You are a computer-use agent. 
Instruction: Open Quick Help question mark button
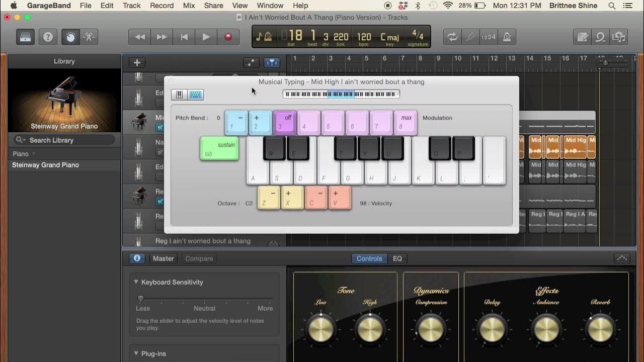click(48, 37)
